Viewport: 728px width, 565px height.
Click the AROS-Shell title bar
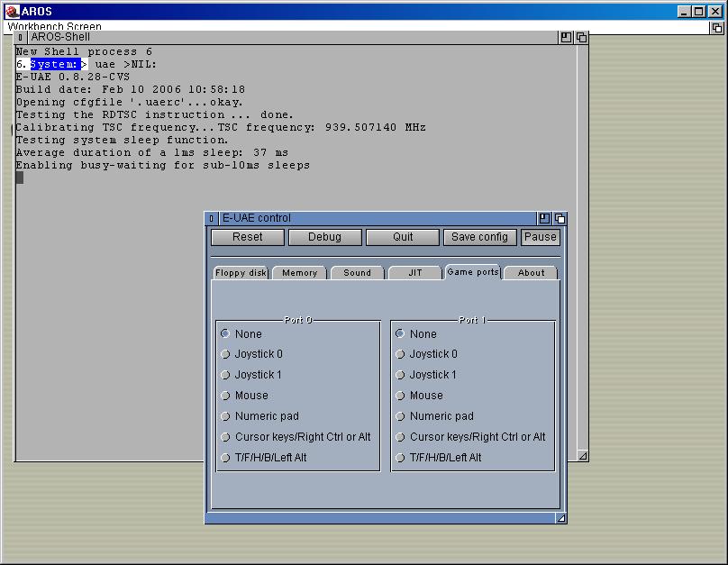[293, 37]
